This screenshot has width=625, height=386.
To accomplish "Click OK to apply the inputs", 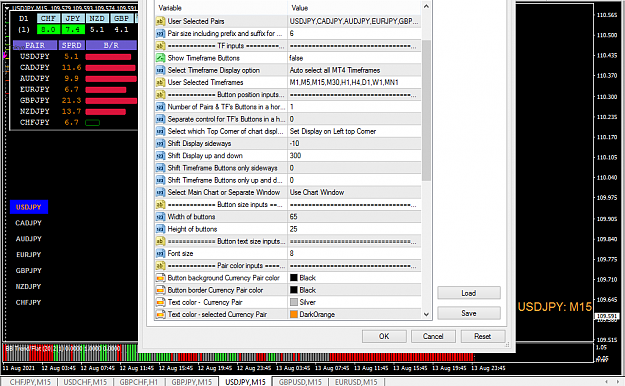I will (x=384, y=336).
